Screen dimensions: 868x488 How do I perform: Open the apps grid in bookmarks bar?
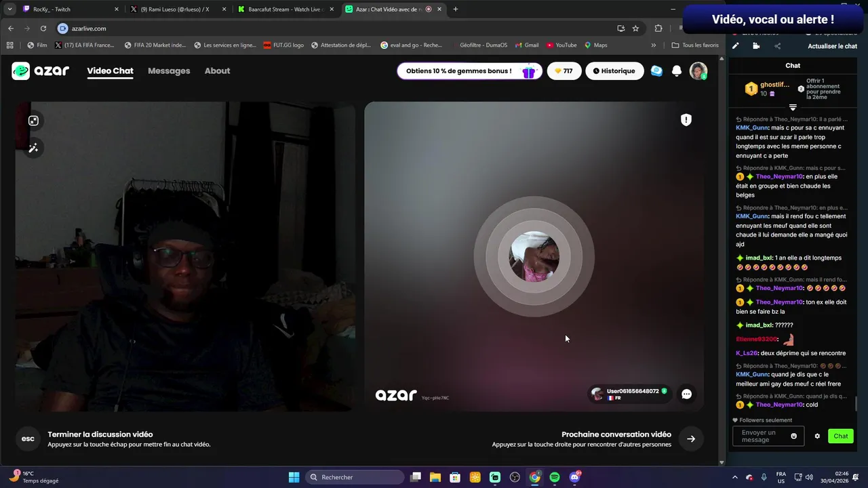click(9, 45)
